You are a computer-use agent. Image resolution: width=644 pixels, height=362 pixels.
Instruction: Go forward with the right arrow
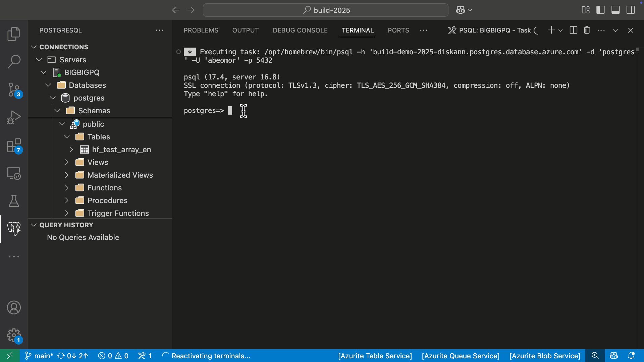pos(191,10)
